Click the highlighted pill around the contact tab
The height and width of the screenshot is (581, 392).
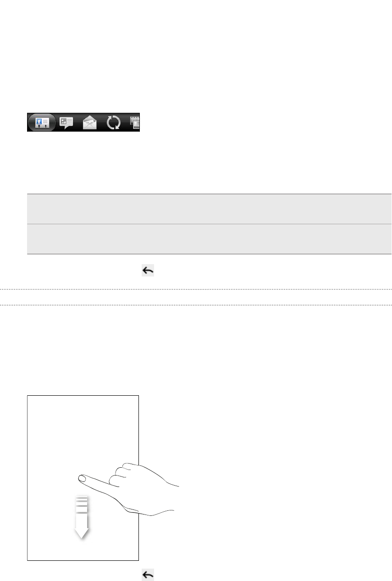[42, 122]
